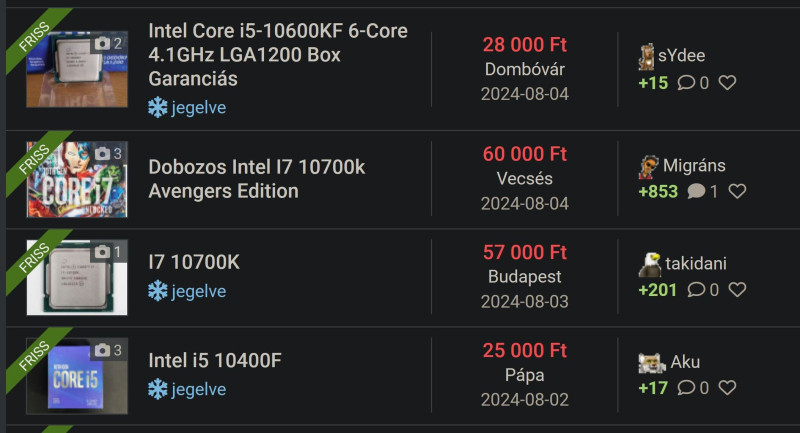Favorite the i5-10600KF listing with heart icon
Screen dimensions: 800x433
coord(728,83)
